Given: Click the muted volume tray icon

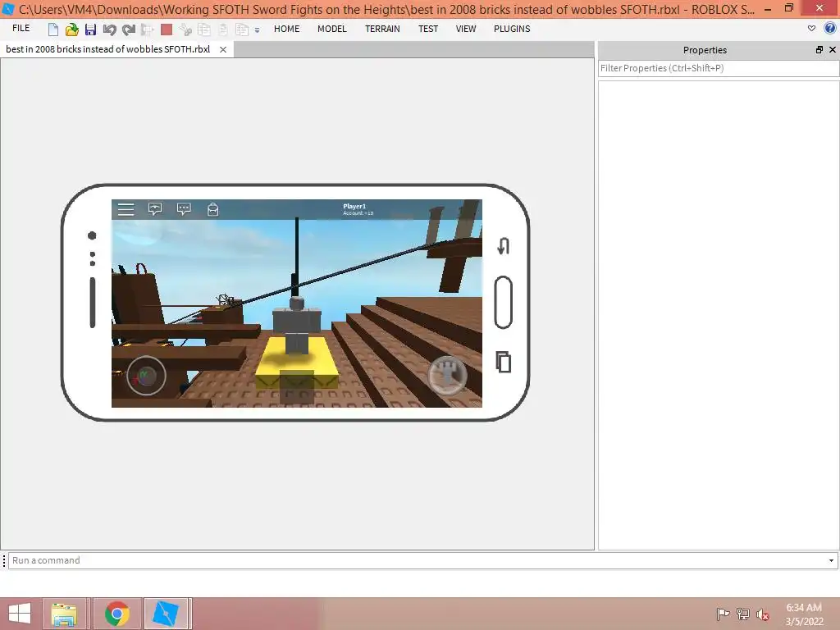Looking at the screenshot, I should click(x=763, y=614).
